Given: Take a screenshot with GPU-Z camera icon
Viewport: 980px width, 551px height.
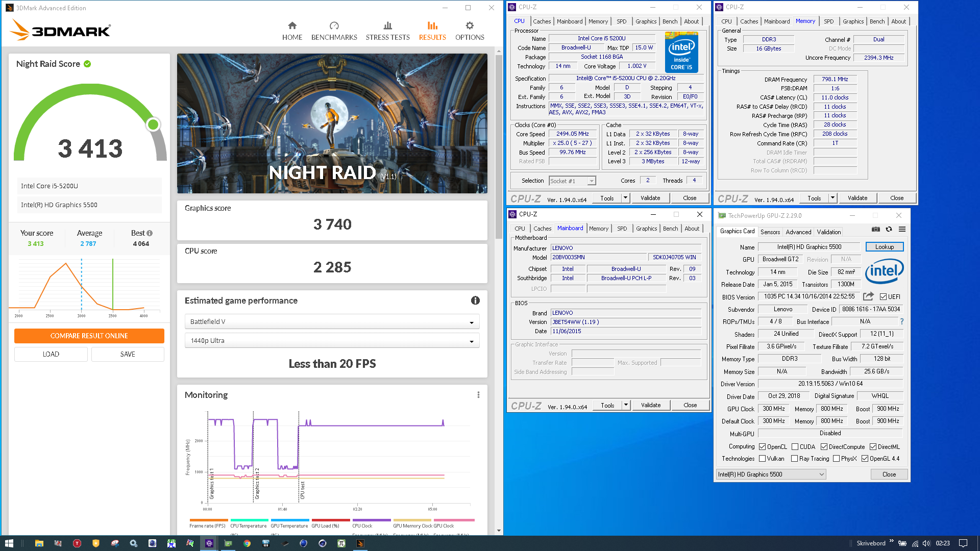Looking at the screenshot, I should click(875, 230).
